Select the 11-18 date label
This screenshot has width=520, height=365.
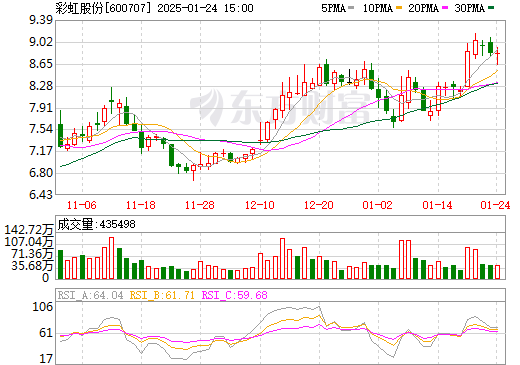click(141, 205)
